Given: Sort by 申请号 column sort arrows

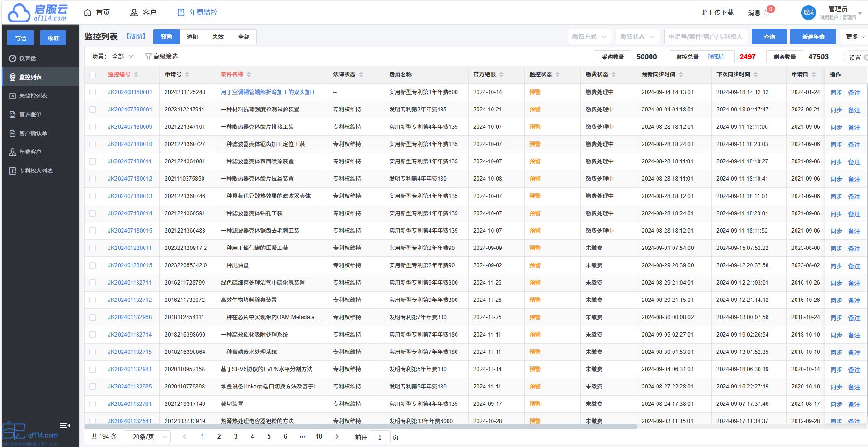Looking at the screenshot, I should [x=187, y=74].
